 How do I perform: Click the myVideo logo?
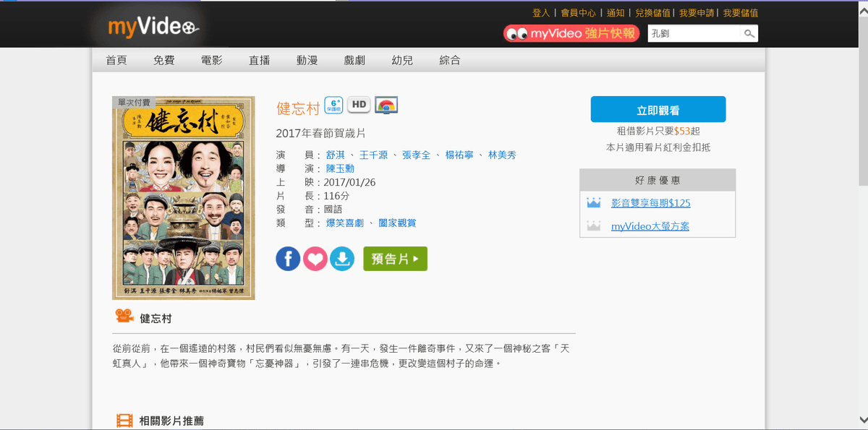[x=153, y=28]
